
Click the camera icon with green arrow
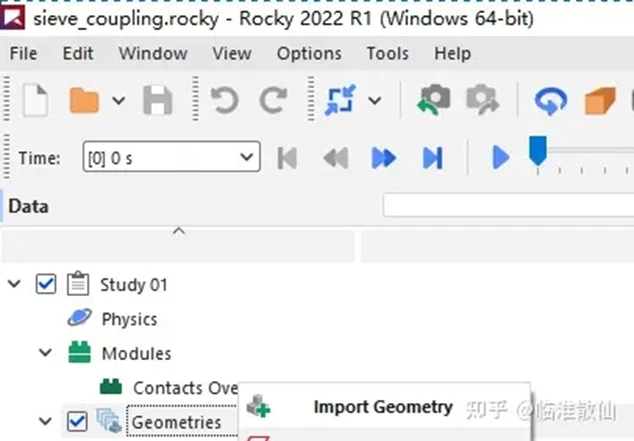tap(433, 99)
